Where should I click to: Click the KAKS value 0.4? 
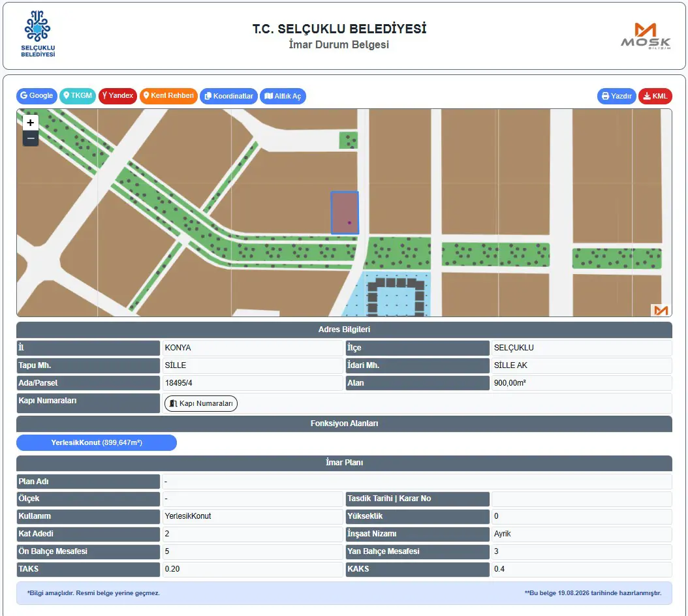(582, 569)
